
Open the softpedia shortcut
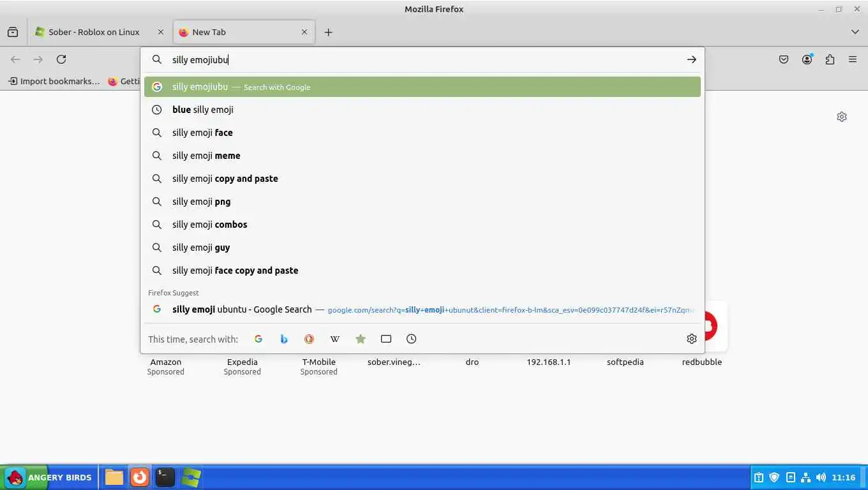point(625,362)
